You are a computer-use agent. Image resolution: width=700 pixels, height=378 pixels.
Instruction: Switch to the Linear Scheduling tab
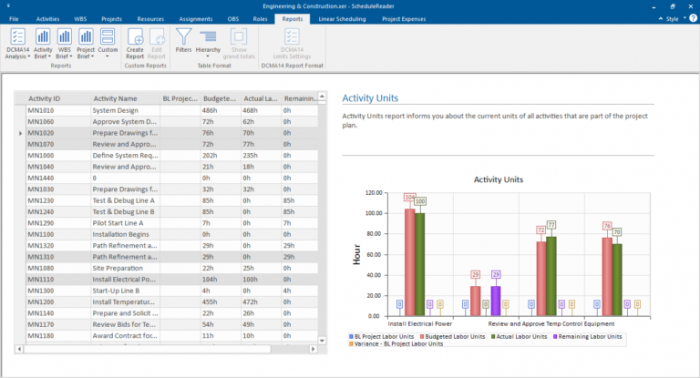coord(342,19)
